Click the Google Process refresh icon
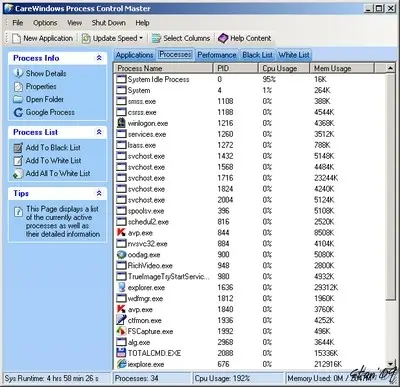Viewport: 400px width, 387px height. pyautogui.click(x=18, y=112)
